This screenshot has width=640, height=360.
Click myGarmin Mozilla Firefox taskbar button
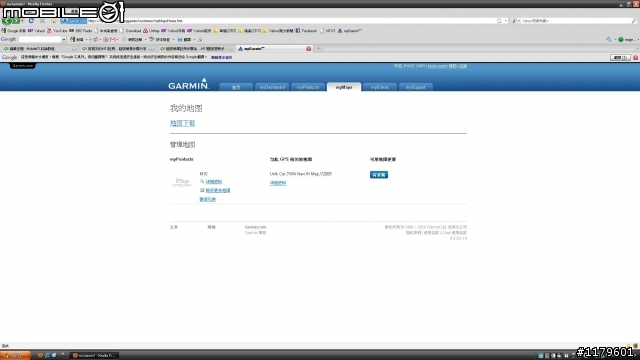click(94, 356)
